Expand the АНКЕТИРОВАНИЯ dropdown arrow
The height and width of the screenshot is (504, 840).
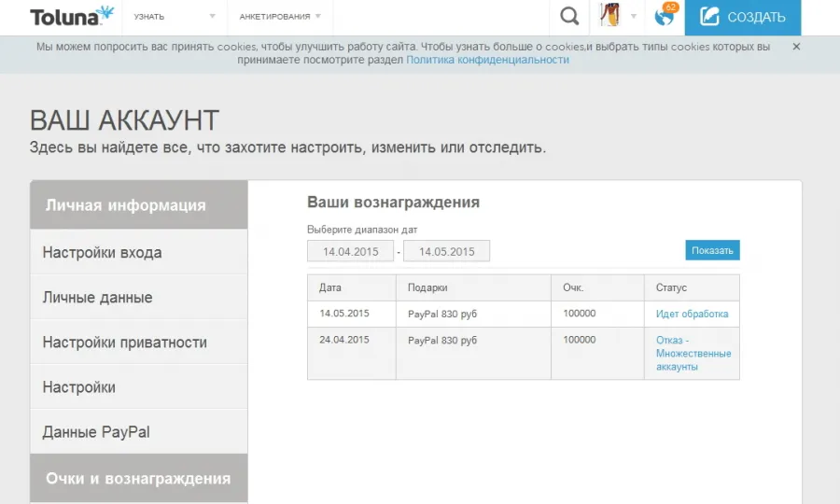click(317, 16)
